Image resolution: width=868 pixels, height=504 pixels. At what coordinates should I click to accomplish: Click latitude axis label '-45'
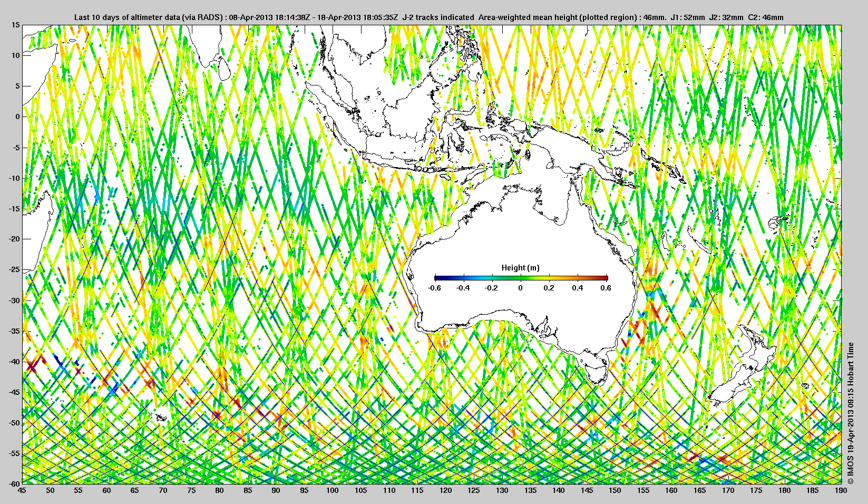[14, 392]
